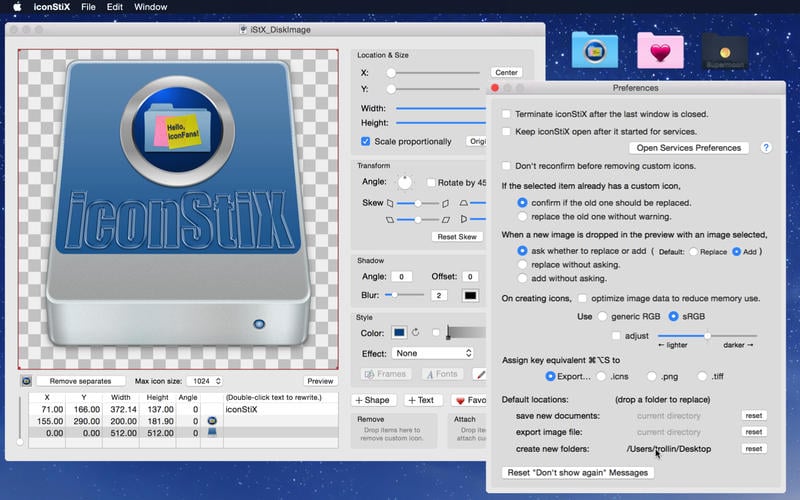Enable optimize image data checkbox
Image resolution: width=800 pixels, height=500 pixels.
point(582,298)
